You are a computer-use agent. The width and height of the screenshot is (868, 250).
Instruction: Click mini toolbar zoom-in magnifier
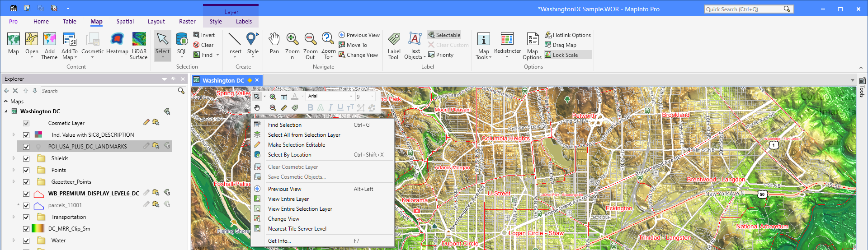tap(273, 97)
